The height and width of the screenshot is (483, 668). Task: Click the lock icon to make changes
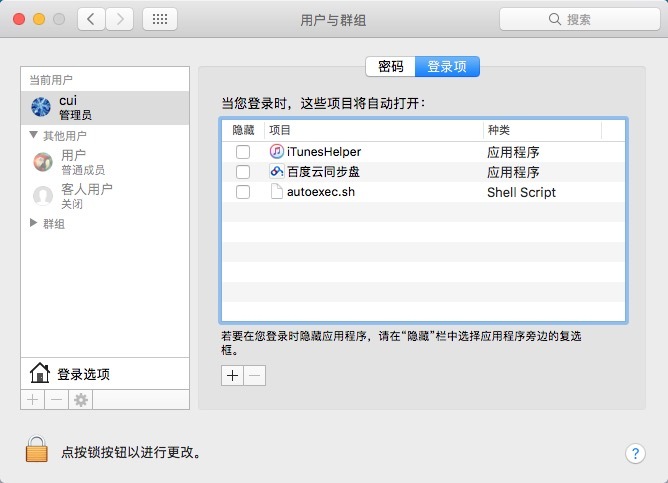[x=36, y=450]
